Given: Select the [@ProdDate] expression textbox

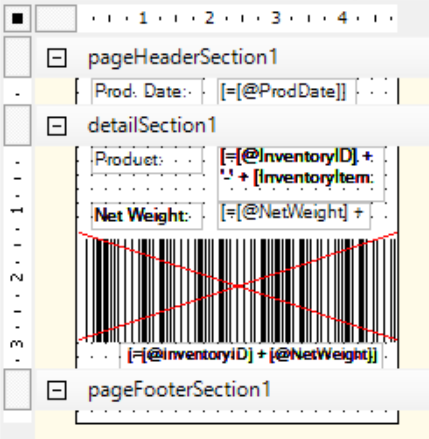Looking at the screenshot, I should coord(287,91).
